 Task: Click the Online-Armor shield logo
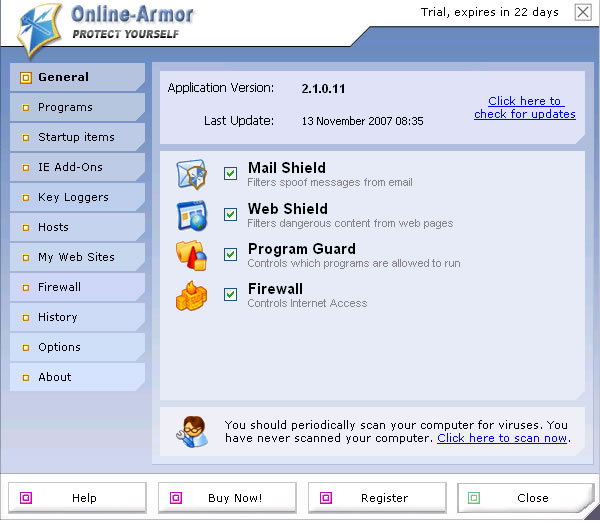tap(39, 30)
